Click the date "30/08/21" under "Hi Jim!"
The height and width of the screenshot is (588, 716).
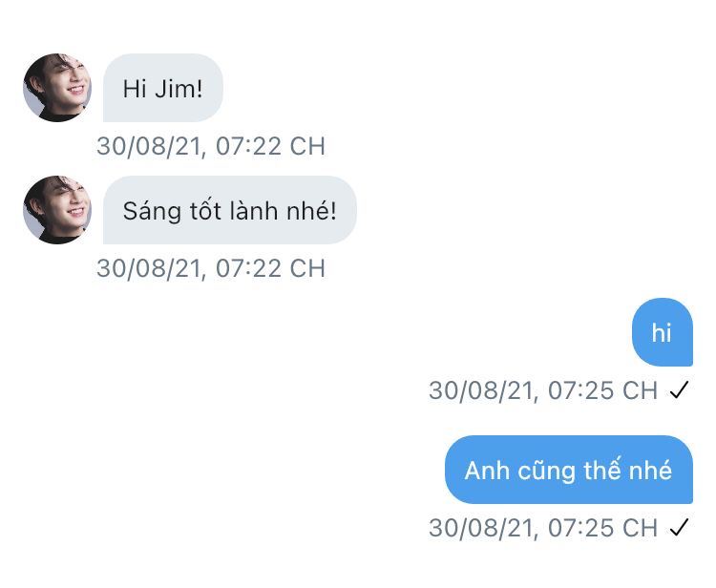150,146
